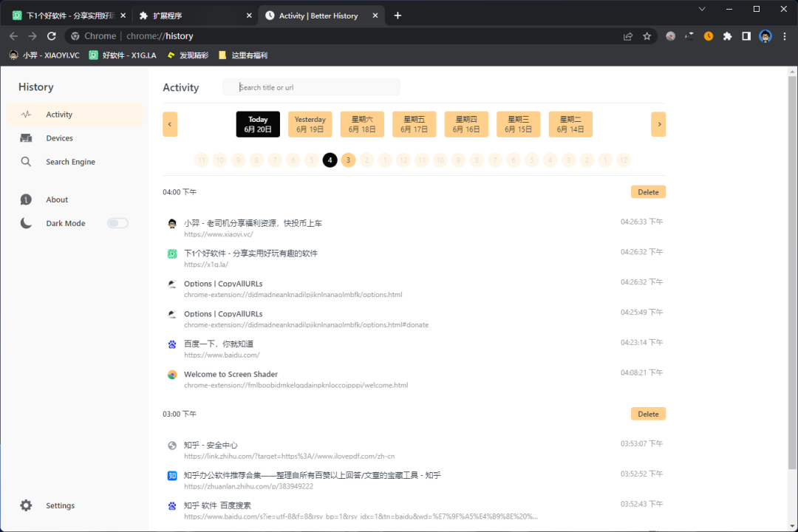Click the share icon in the address bar
This screenshot has width=798, height=532.
pyautogui.click(x=628, y=36)
